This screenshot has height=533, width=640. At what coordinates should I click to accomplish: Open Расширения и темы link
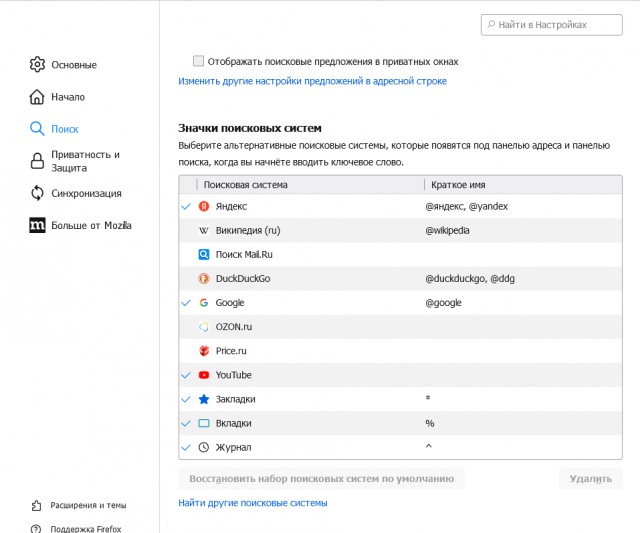(x=88, y=505)
